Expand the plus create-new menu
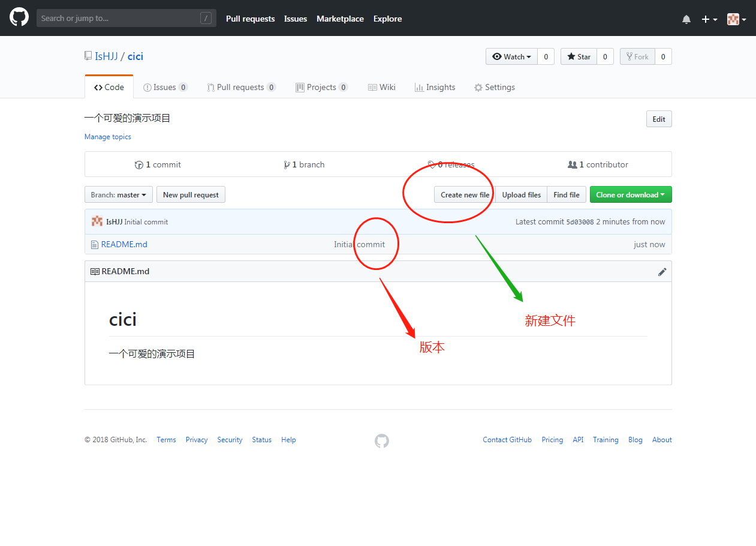This screenshot has width=756, height=546. tap(709, 19)
